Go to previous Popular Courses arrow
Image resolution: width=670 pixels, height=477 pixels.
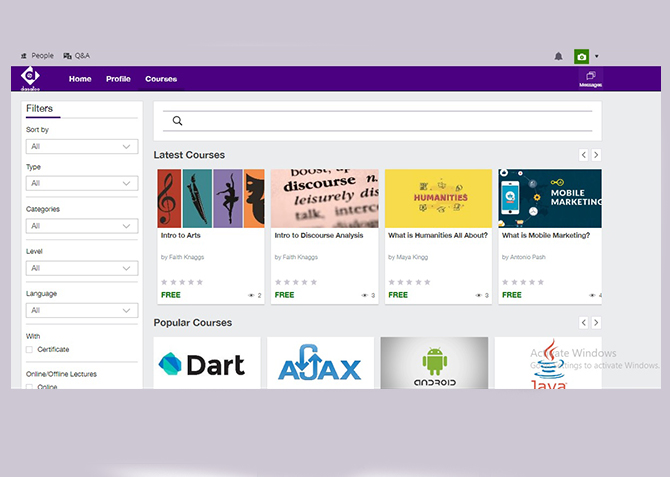(583, 323)
